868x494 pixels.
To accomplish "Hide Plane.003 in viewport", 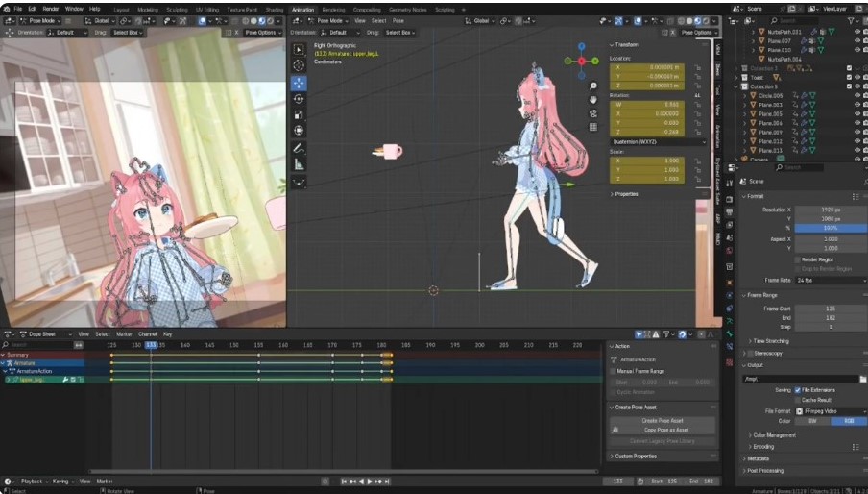I will pyautogui.click(x=857, y=105).
